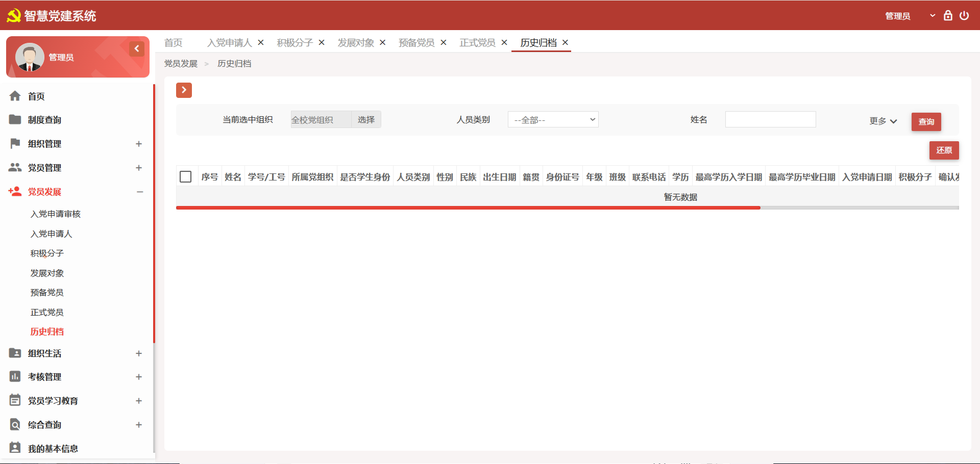Switch to the 正式党员 tab

[478, 43]
